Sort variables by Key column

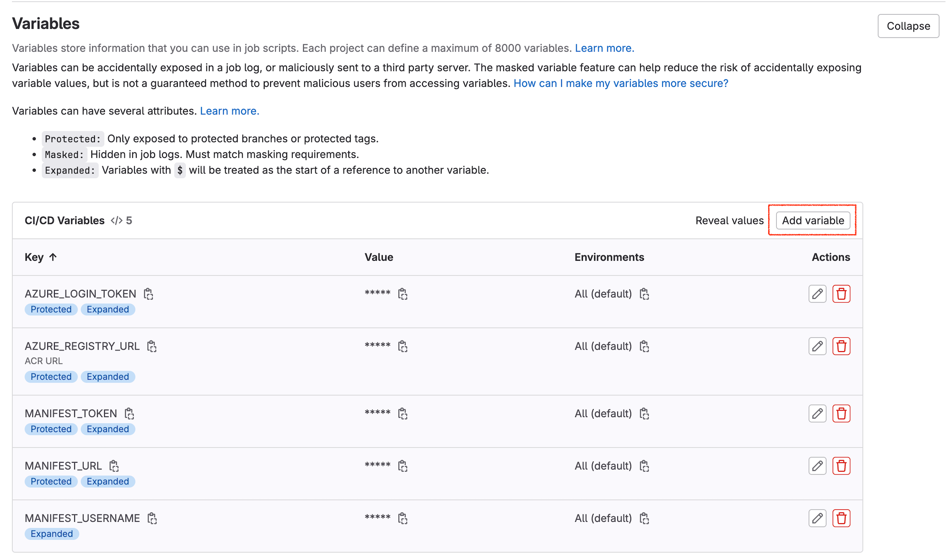pyautogui.click(x=41, y=257)
